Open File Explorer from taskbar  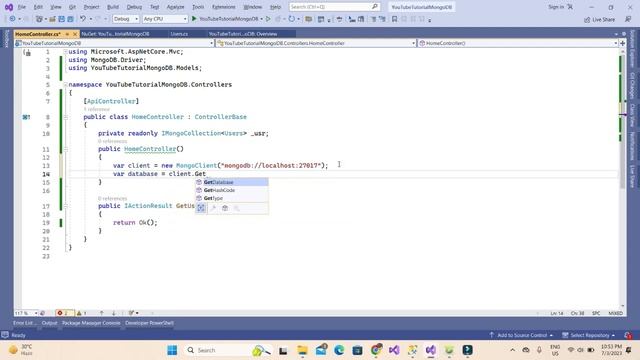coord(302,350)
